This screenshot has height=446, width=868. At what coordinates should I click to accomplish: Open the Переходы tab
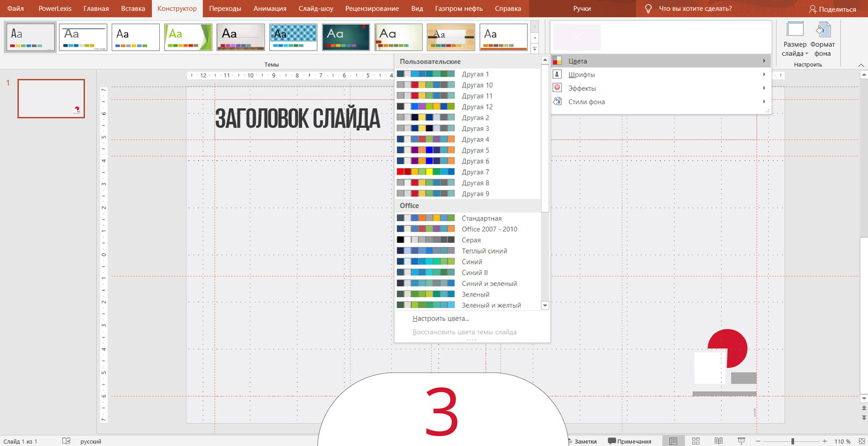click(x=225, y=8)
